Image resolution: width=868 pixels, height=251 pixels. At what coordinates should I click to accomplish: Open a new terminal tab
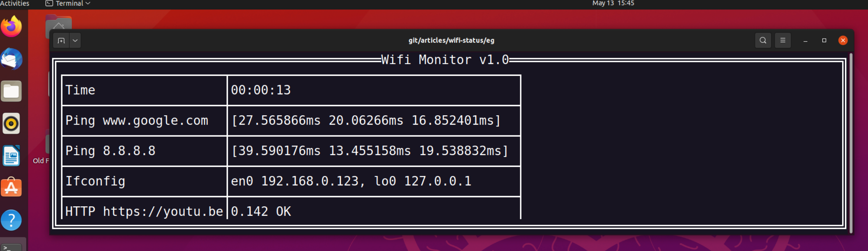coord(61,41)
